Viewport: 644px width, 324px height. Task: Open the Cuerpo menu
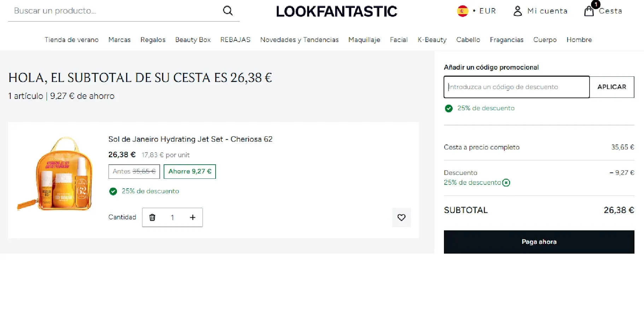[x=545, y=40]
